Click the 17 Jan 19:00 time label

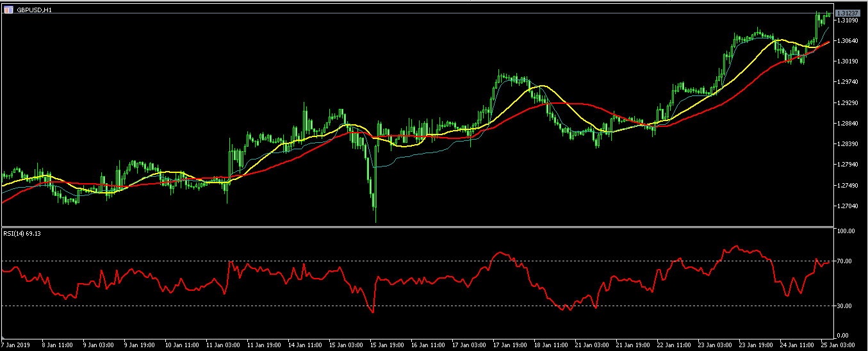click(x=510, y=345)
